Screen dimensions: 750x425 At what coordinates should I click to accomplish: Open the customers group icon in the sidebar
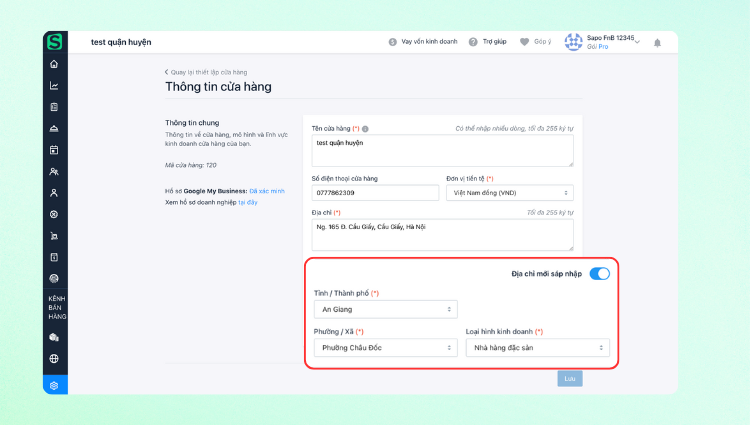click(x=54, y=171)
